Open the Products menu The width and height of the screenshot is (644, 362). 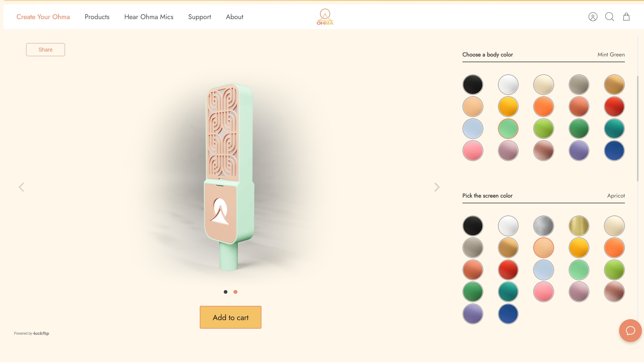pyautogui.click(x=97, y=17)
